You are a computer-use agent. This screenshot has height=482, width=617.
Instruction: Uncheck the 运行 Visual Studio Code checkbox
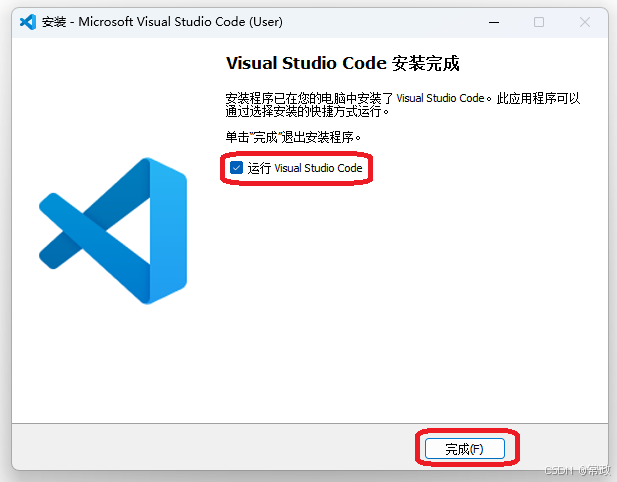point(236,168)
